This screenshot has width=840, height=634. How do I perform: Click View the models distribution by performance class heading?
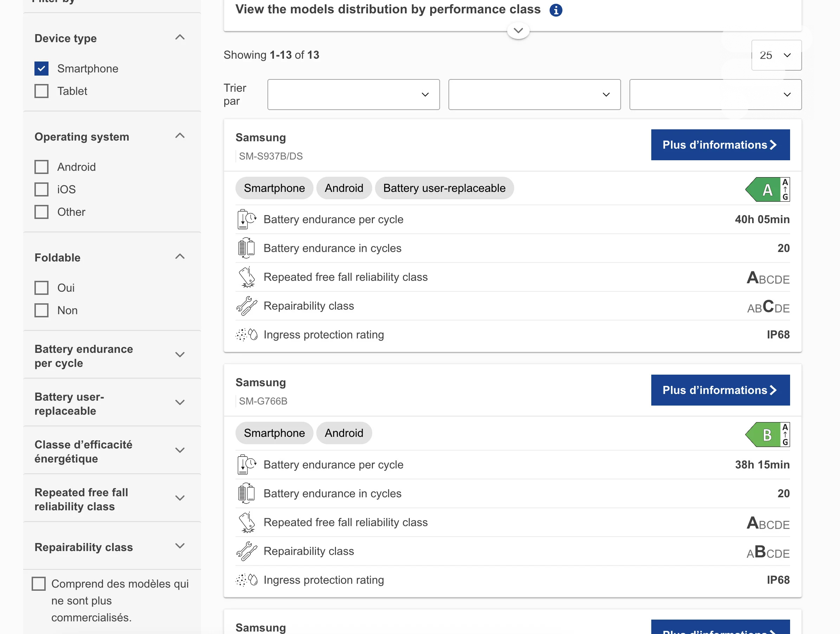point(388,9)
